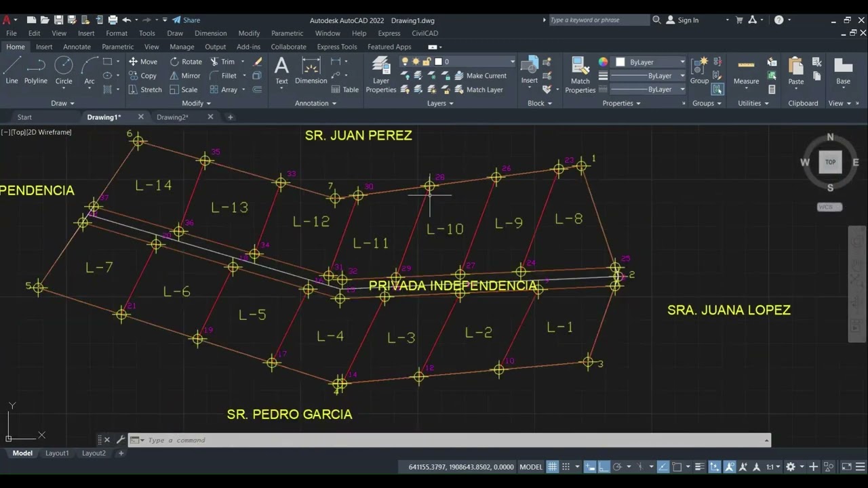Image resolution: width=868 pixels, height=488 pixels.
Task: Open the Format menu
Action: click(x=117, y=33)
